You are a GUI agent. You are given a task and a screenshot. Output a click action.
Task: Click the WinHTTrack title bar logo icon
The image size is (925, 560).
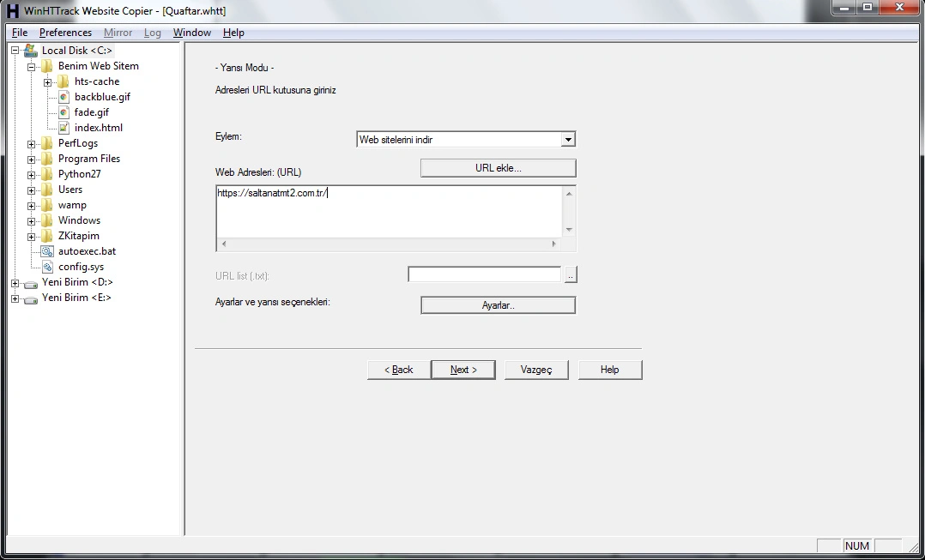(x=12, y=10)
